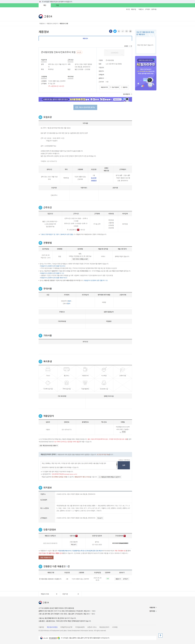This screenshot has height=644, width=195.
Task: Click the 약도보기 button under 고양고용센터
Action: pos(74,544)
